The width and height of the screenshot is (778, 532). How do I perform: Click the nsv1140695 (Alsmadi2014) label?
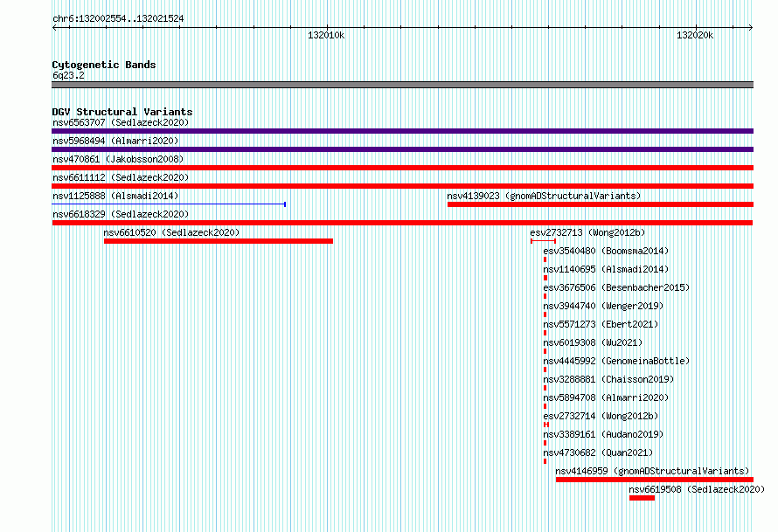click(x=606, y=269)
